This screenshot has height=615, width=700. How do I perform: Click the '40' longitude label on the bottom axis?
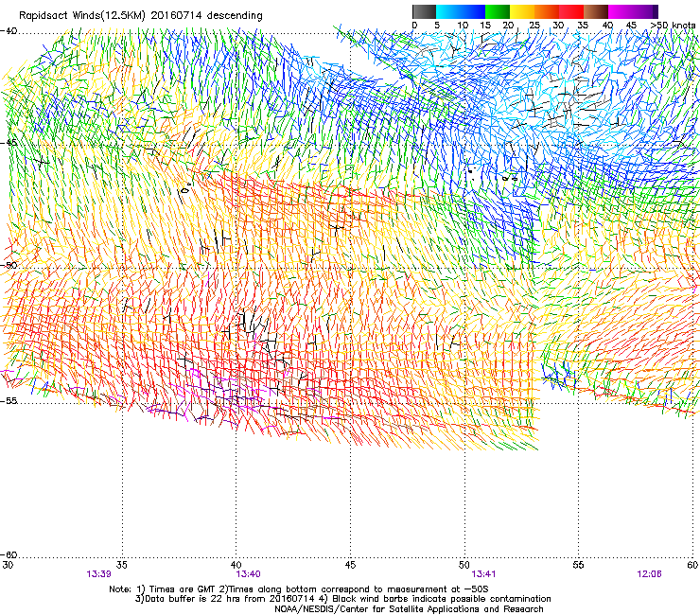pos(236,565)
